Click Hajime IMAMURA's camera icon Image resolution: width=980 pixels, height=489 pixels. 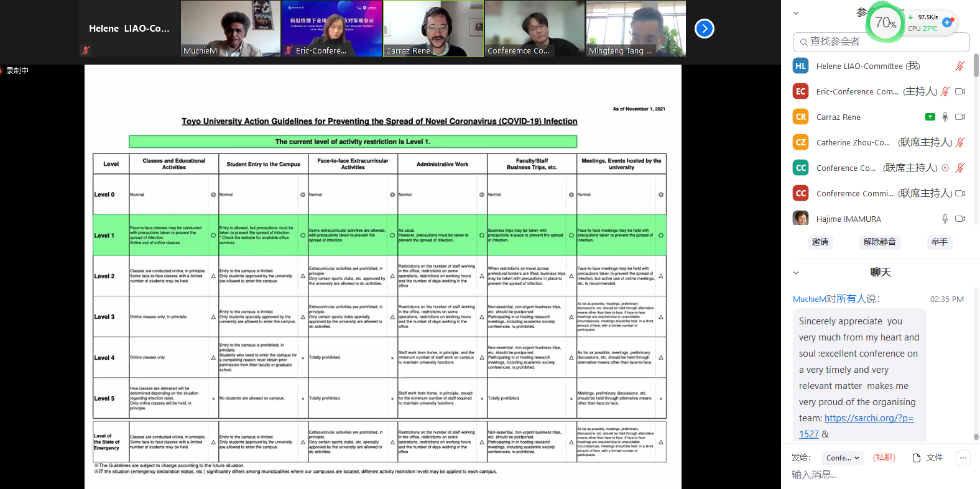960,219
